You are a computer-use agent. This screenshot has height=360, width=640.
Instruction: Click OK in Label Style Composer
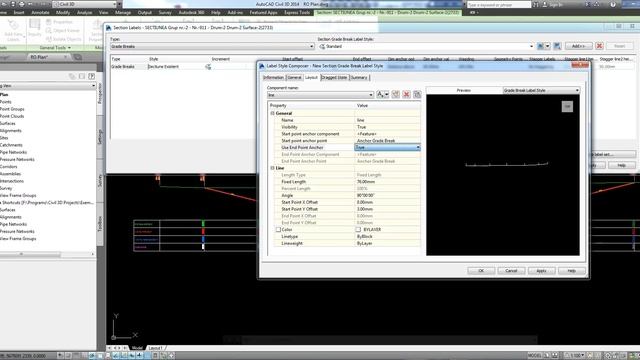click(x=481, y=271)
